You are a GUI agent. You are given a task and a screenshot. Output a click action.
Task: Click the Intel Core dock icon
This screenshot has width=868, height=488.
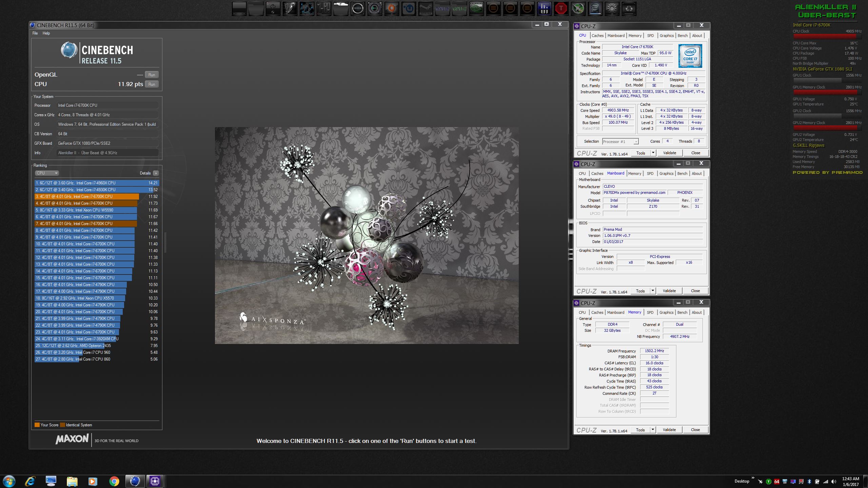click(595, 8)
